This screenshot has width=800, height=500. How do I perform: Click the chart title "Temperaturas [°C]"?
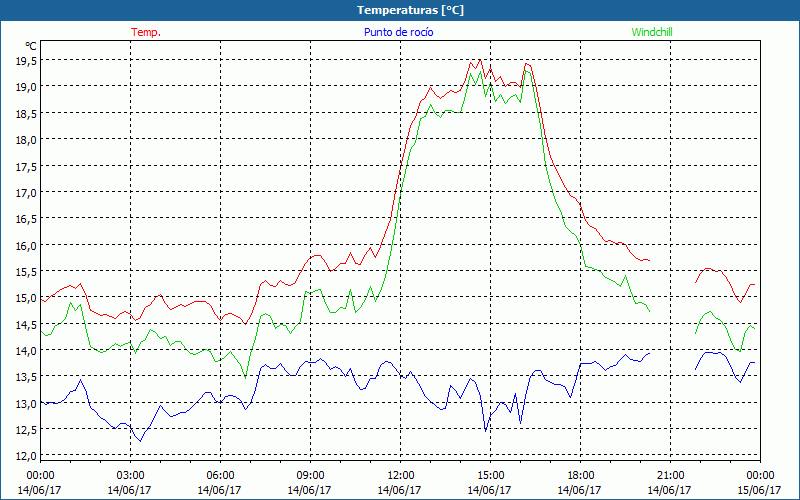(x=410, y=10)
